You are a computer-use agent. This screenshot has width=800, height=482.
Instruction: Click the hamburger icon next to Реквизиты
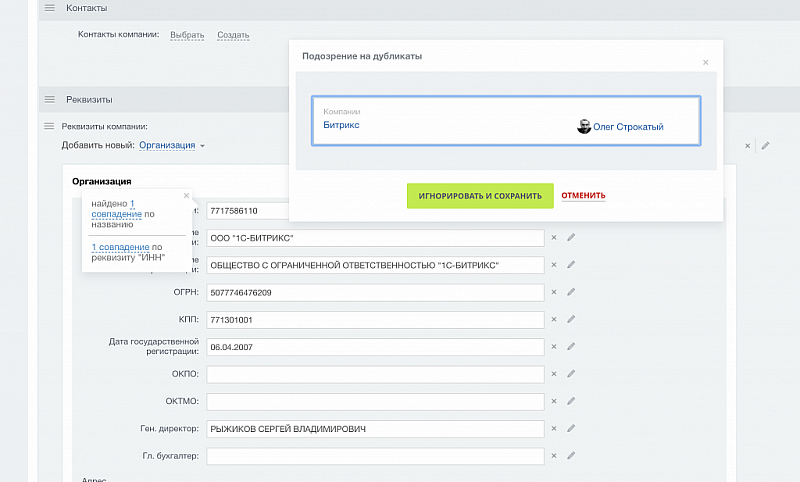click(x=49, y=99)
